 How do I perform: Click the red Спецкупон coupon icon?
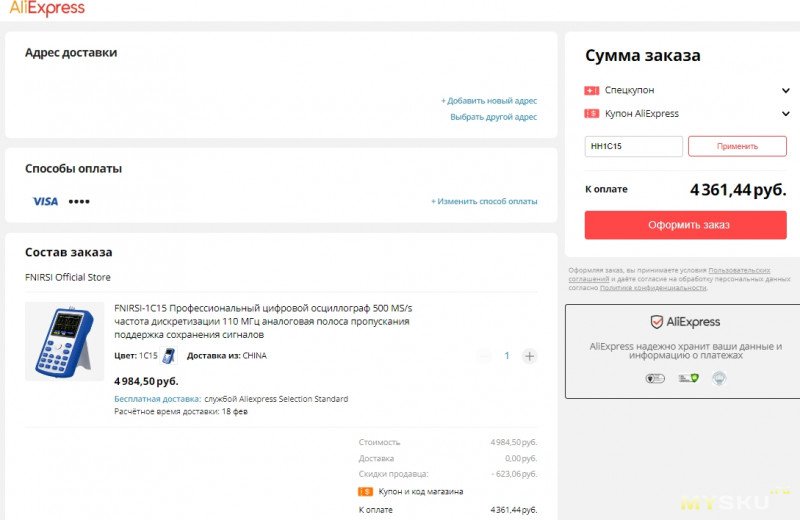coord(591,90)
